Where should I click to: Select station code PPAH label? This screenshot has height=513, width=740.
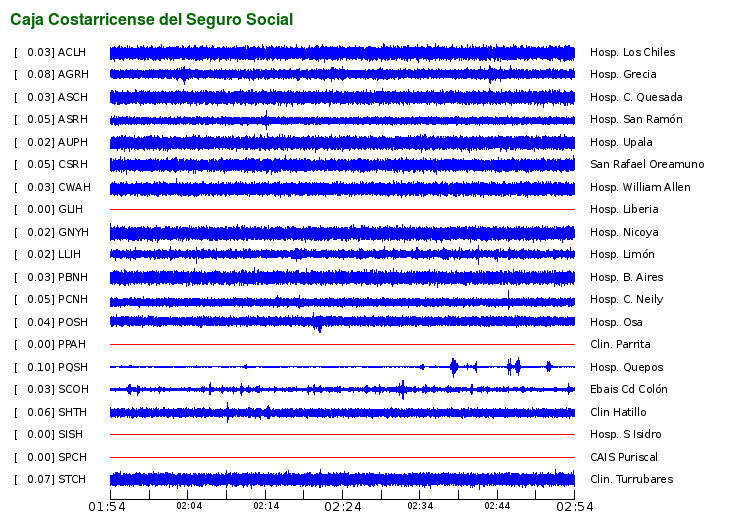(x=72, y=344)
